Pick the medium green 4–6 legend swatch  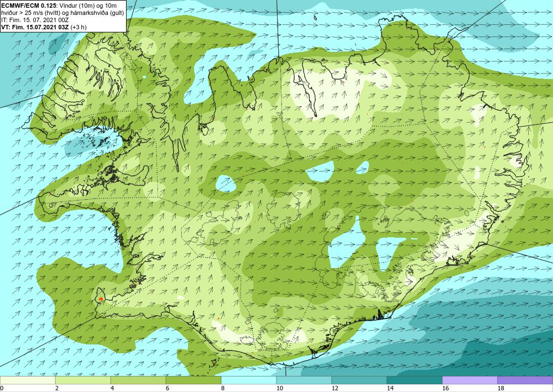138,380
